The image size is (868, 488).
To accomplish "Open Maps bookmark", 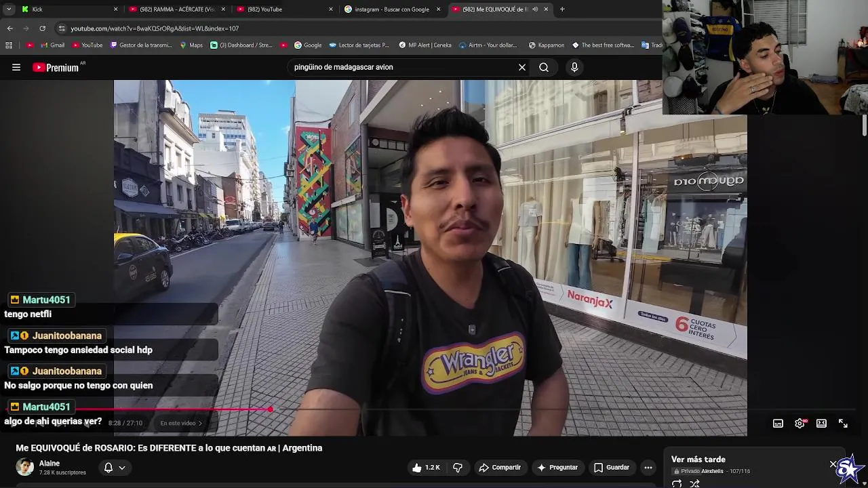I will (x=191, y=45).
